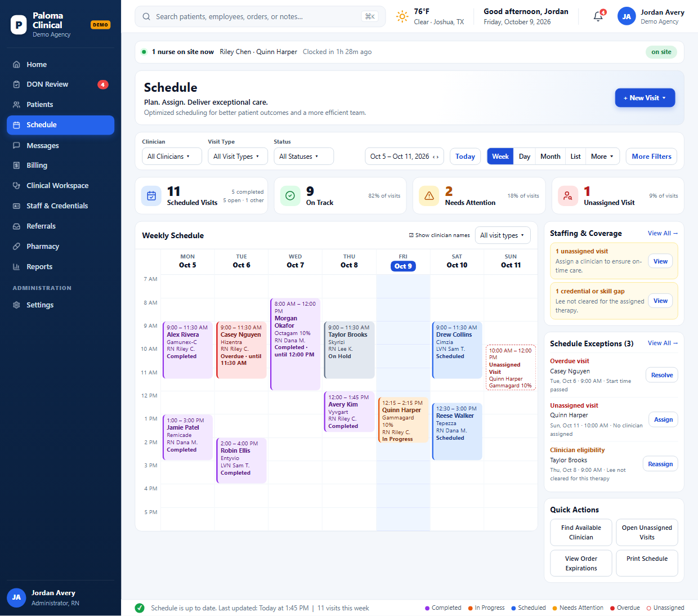
Task: Open Casey Nguyen overdue visit card
Action: (241, 350)
